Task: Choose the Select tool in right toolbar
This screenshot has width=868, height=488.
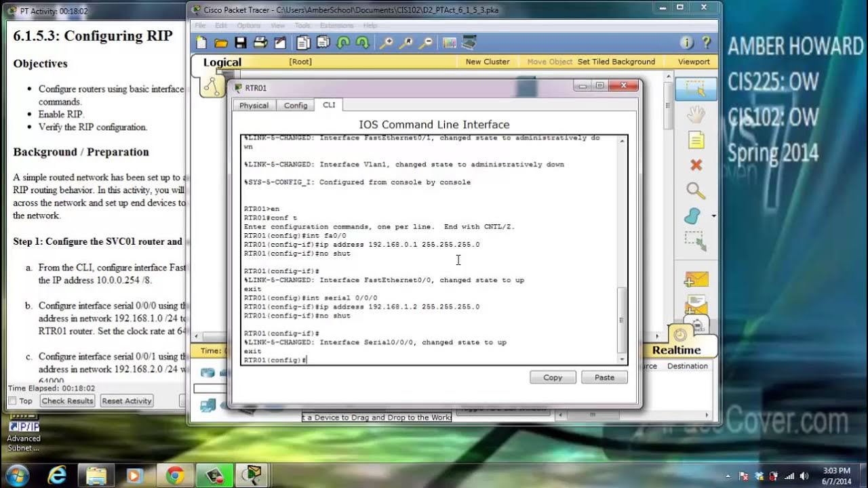Action: coord(695,88)
